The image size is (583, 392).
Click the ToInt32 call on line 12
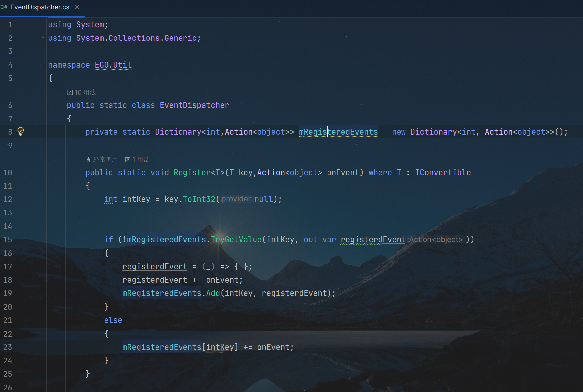(x=199, y=199)
